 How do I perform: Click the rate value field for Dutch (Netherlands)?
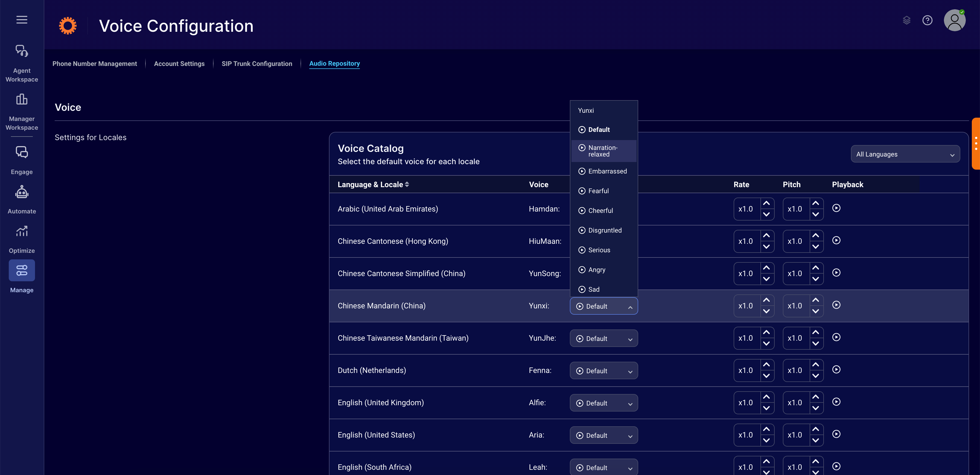coord(747,370)
